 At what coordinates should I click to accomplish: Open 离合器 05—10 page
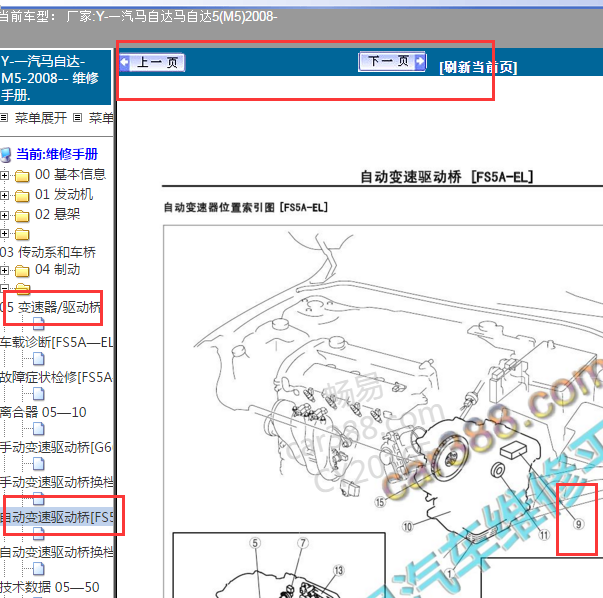tap(43, 412)
